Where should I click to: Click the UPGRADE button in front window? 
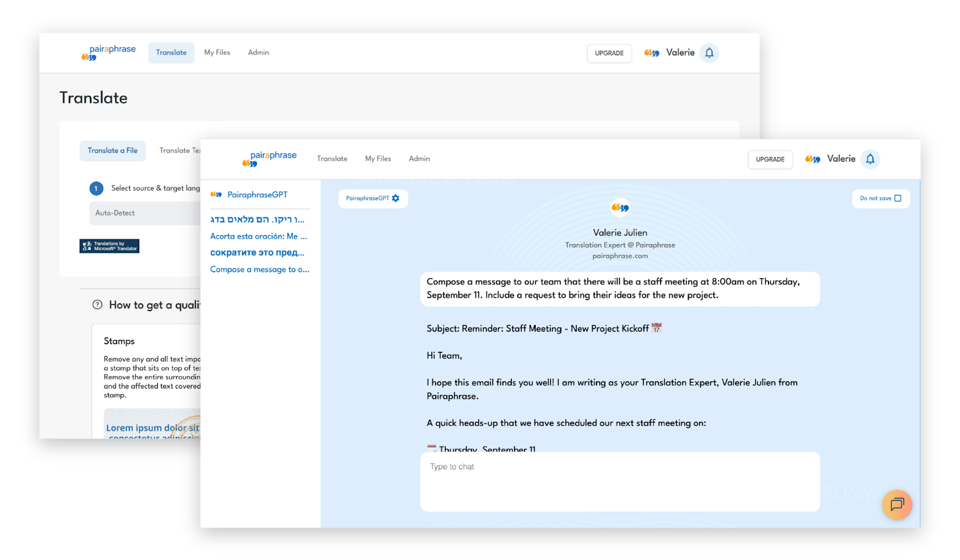pyautogui.click(x=770, y=159)
